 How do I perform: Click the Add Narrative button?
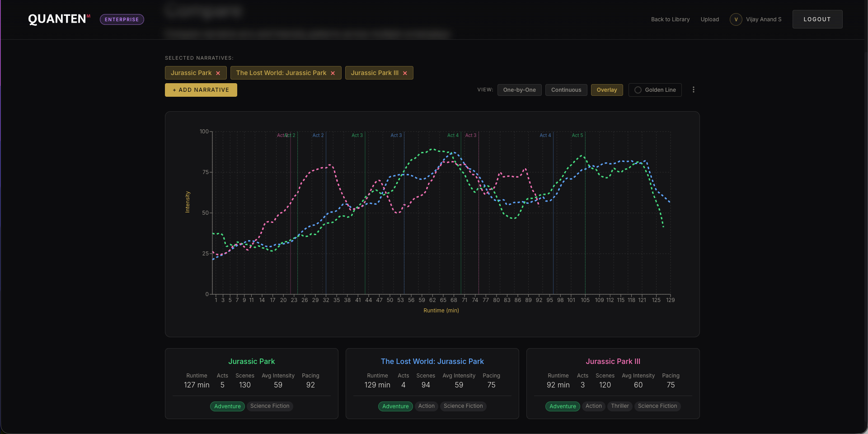(x=201, y=90)
